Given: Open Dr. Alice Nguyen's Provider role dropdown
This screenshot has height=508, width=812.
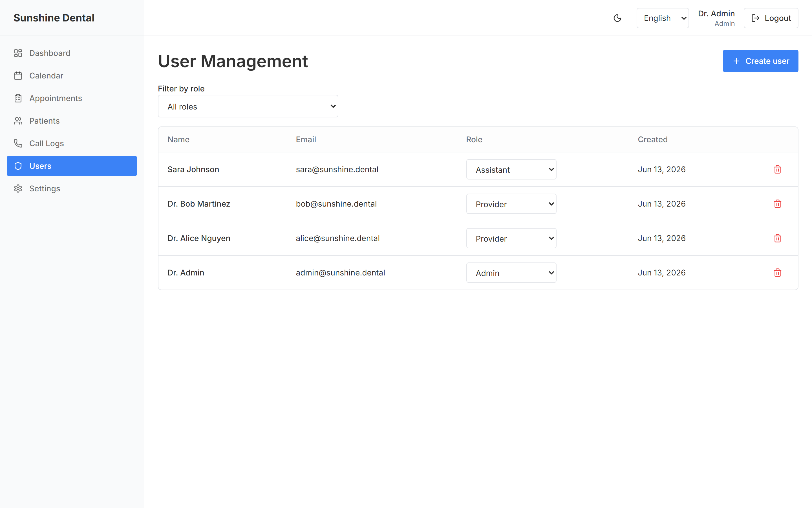Looking at the screenshot, I should 511,238.
